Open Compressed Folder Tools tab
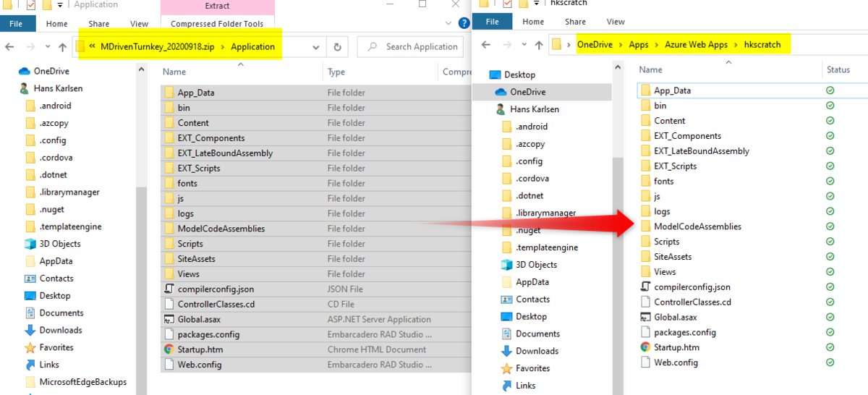The image size is (868, 395). pos(217,24)
